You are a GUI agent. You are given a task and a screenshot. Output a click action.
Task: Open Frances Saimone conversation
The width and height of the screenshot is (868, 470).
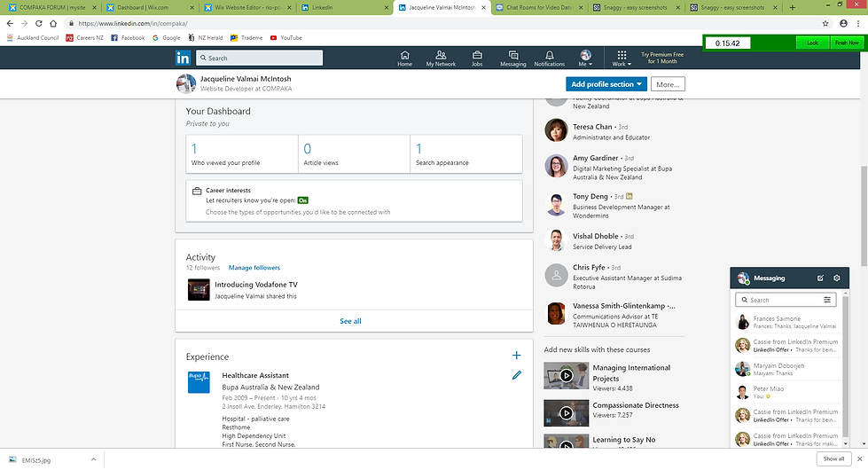[x=786, y=322]
